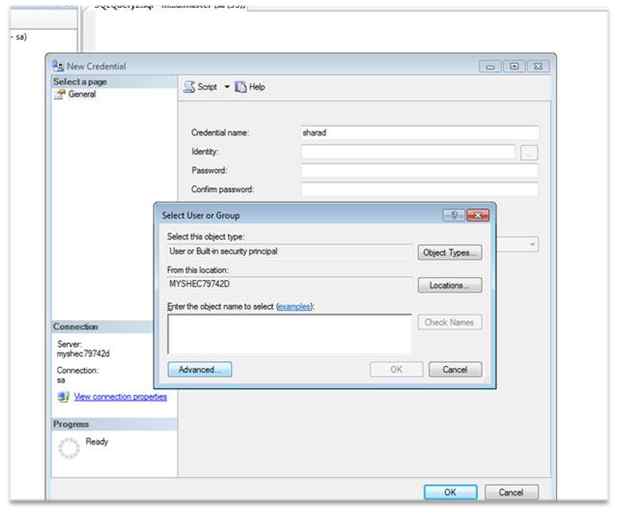The width and height of the screenshot is (618, 514).
Task: Click the Locations button
Action: [x=449, y=285]
